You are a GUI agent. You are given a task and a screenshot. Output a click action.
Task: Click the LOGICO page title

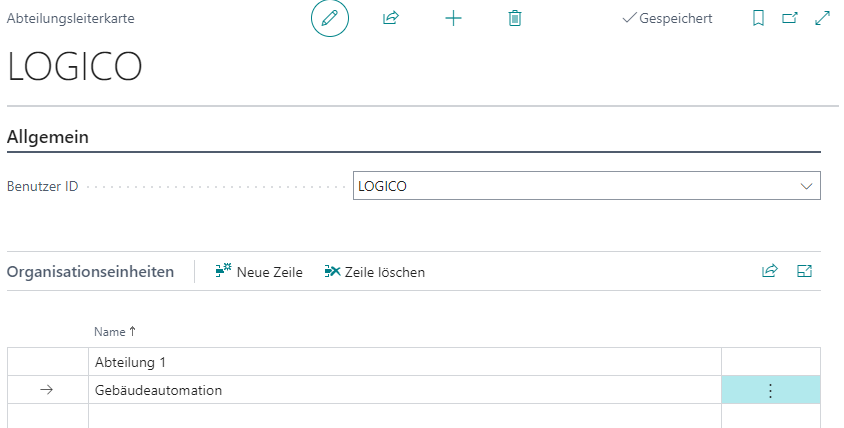click(75, 67)
